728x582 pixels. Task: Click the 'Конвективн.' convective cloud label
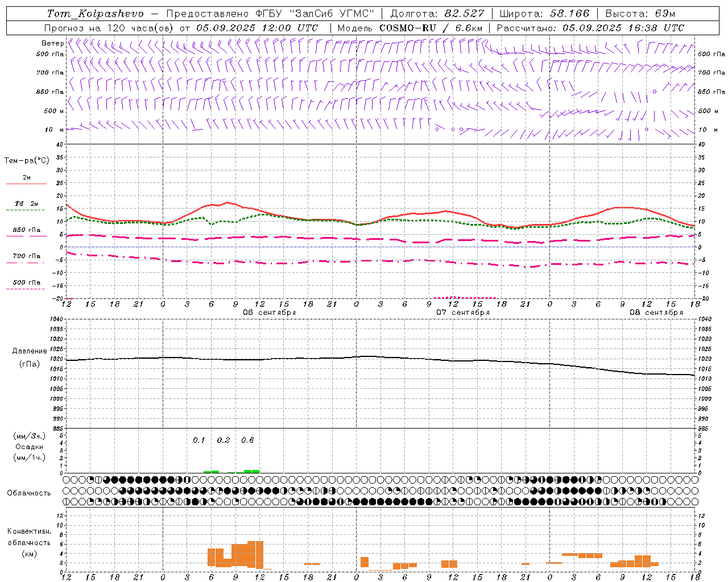tap(29, 531)
